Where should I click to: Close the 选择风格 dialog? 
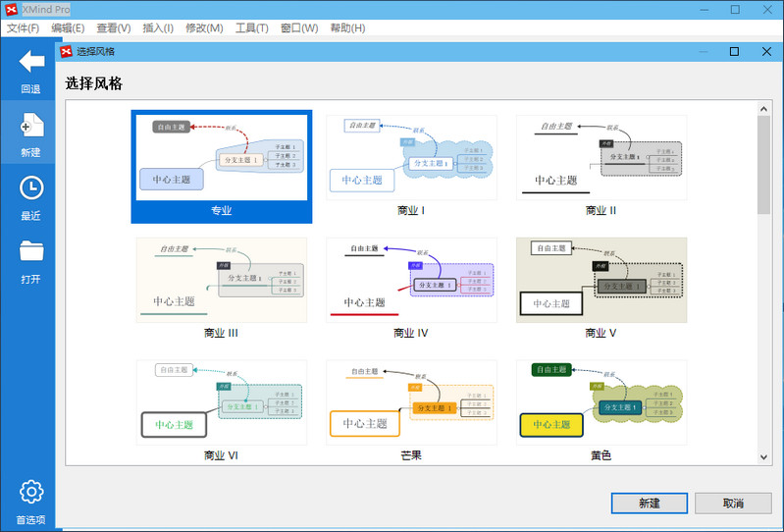coord(766,51)
